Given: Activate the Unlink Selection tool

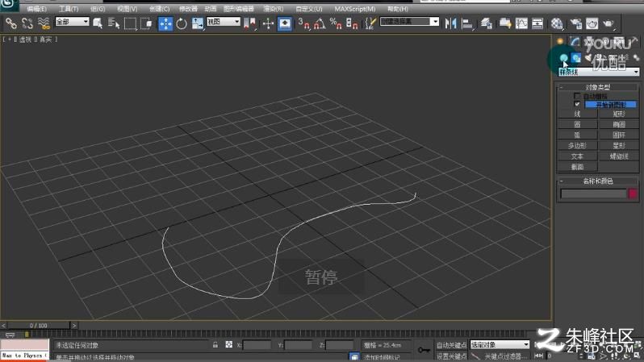Looking at the screenshot, I should (27, 23).
